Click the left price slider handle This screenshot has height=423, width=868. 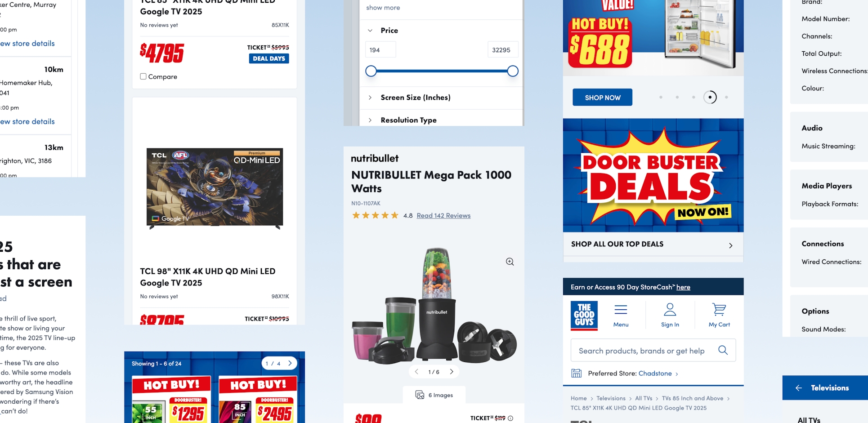(x=371, y=71)
